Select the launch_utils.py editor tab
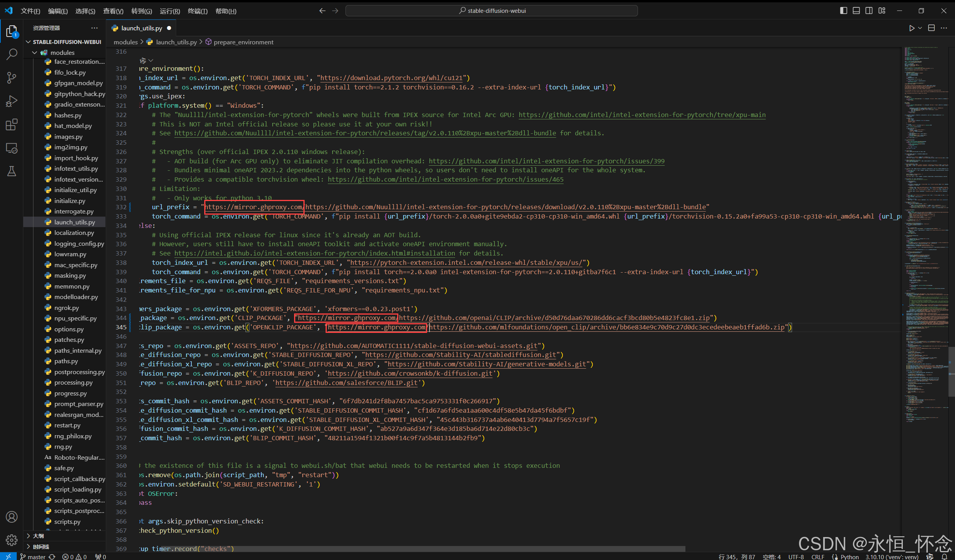The width and height of the screenshot is (955, 560). 142,28
